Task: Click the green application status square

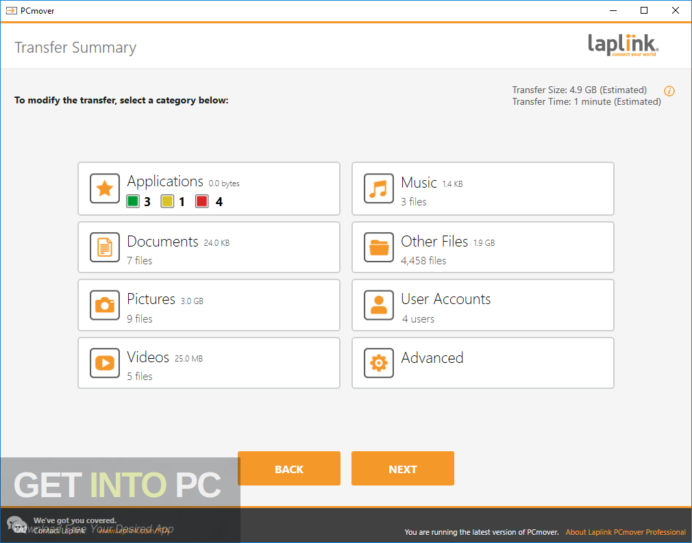Action: click(133, 202)
